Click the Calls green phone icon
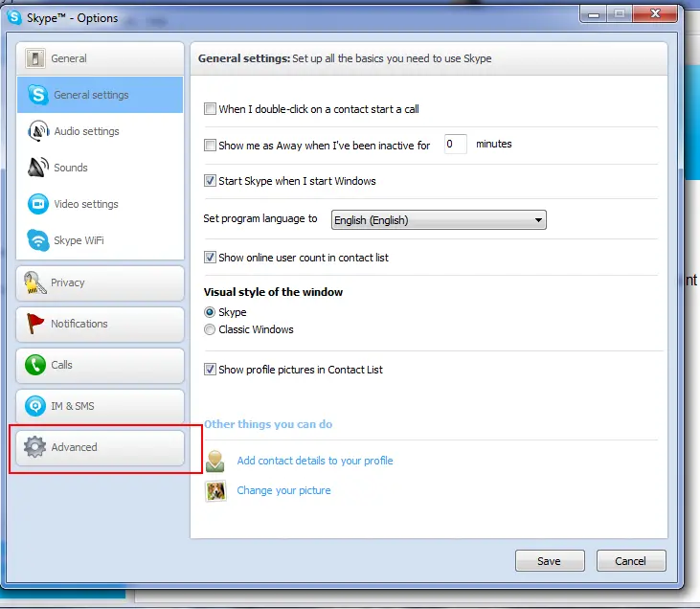This screenshot has height=609, width=700. click(35, 365)
